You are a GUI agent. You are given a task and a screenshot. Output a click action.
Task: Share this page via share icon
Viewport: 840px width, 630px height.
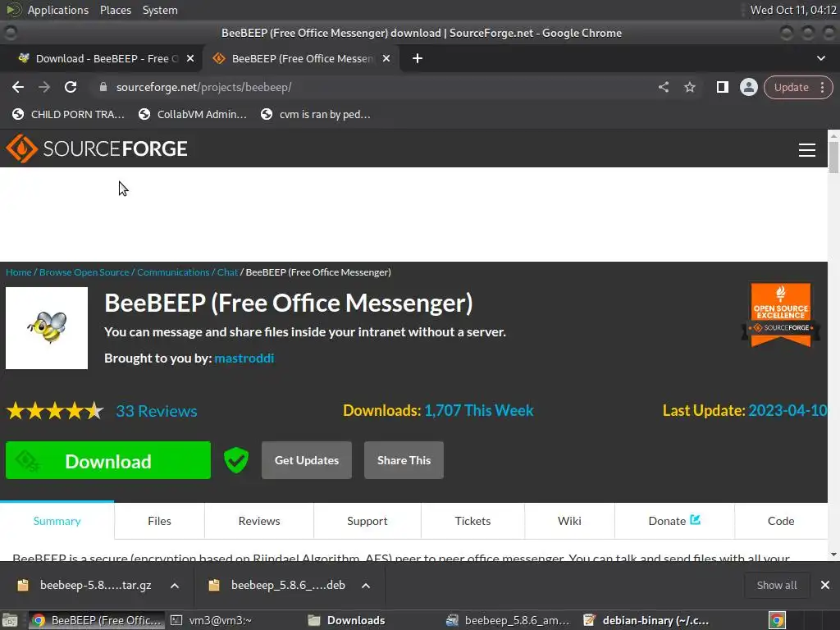click(663, 87)
